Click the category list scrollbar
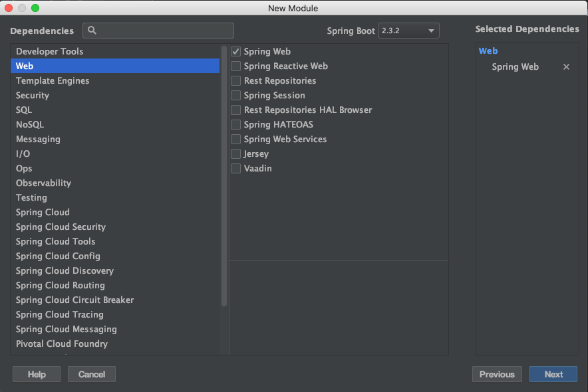588x392 pixels. click(x=224, y=176)
